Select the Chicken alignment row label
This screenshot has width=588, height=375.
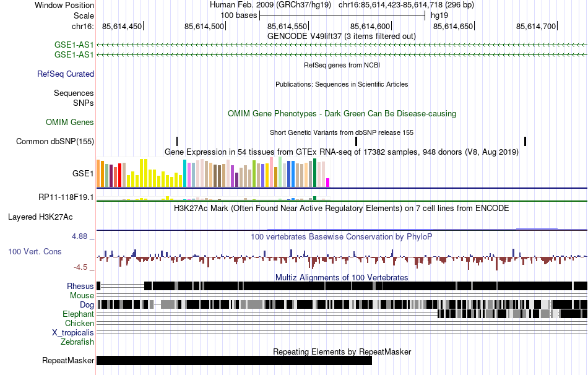click(x=79, y=323)
